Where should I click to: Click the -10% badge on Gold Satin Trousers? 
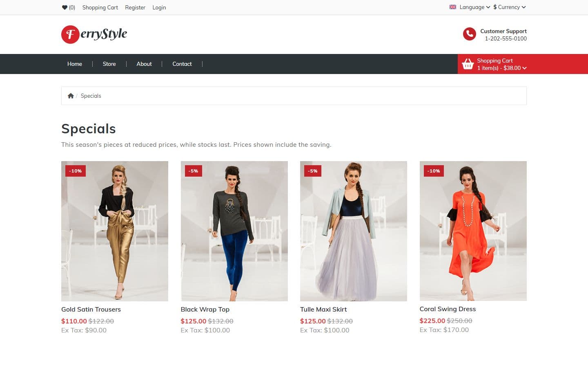[x=75, y=171]
